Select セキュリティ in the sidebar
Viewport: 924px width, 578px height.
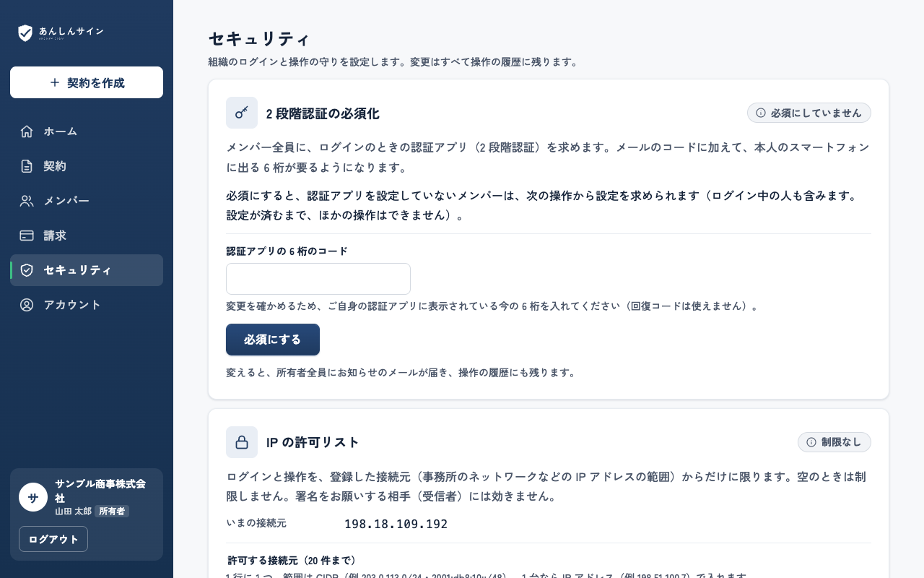87,270
